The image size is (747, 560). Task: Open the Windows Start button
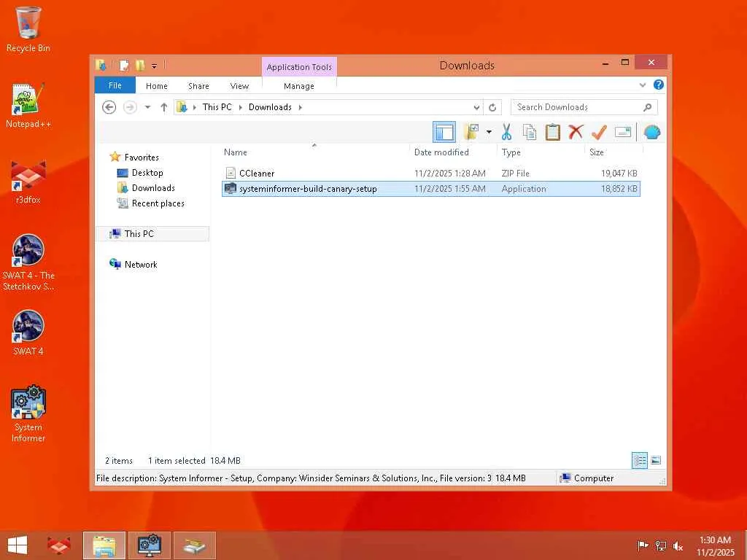point(18,545)
